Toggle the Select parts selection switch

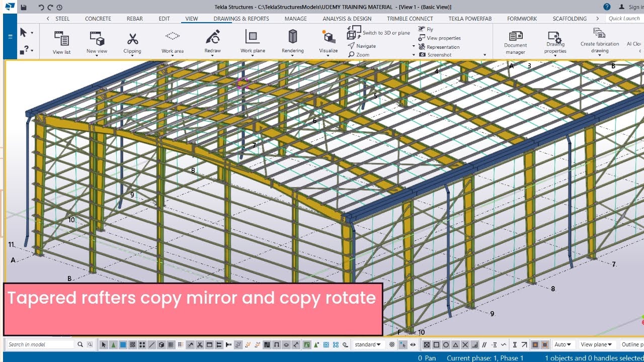(x=123, y=344)
